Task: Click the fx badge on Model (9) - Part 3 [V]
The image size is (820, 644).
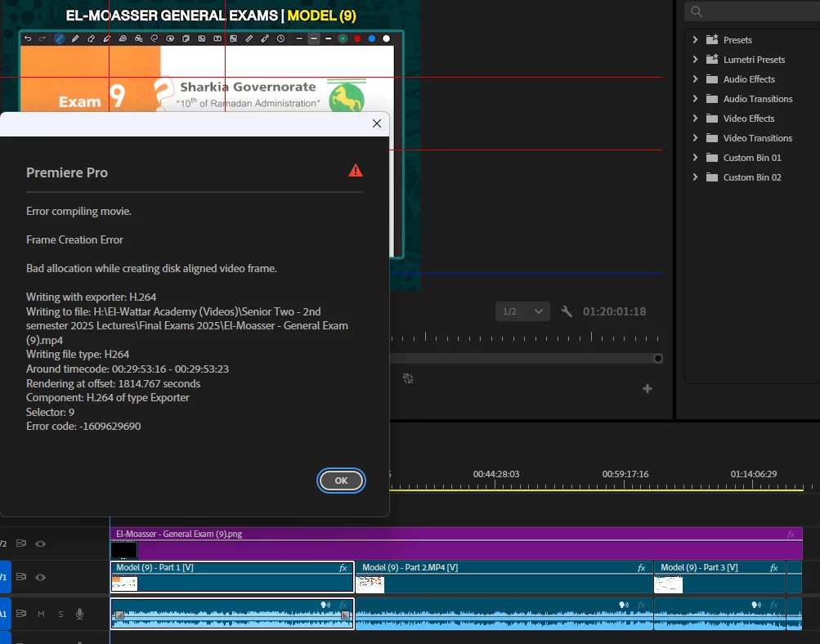Action: [773, 568]
